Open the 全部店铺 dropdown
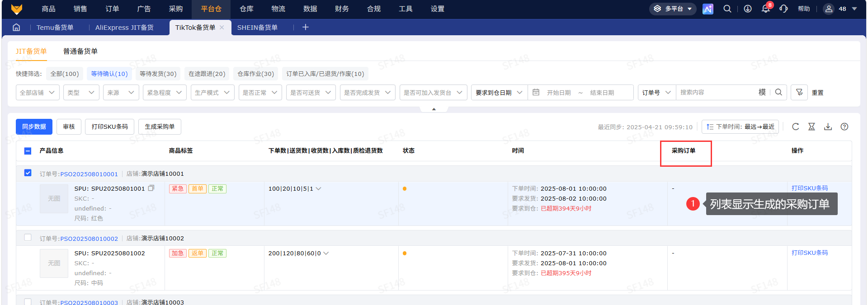This screenshot has height=305, width=868. pos(38,92)
